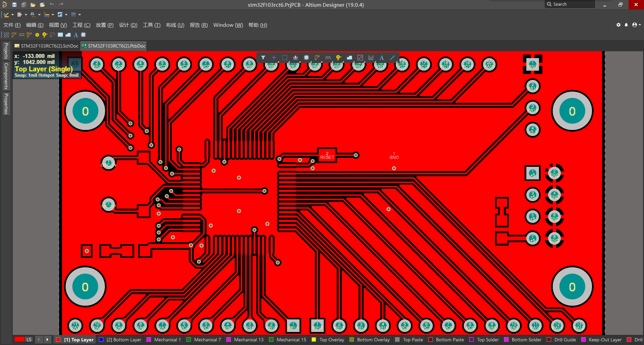Click the dashed rectangle select tool in active bar
This screenshot has width=644, height=345.
(285, 58)
